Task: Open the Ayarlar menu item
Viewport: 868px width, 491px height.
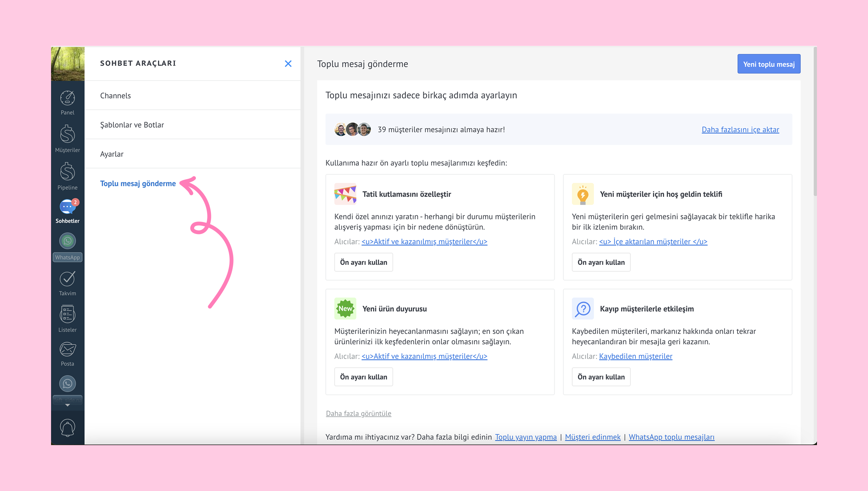Action: [192, 154]
